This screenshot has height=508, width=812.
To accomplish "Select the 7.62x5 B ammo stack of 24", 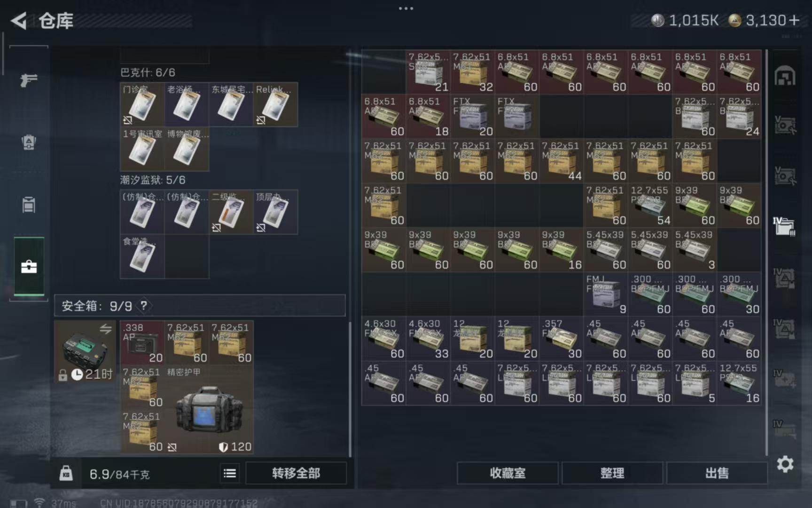I will [x=739, y=116].
